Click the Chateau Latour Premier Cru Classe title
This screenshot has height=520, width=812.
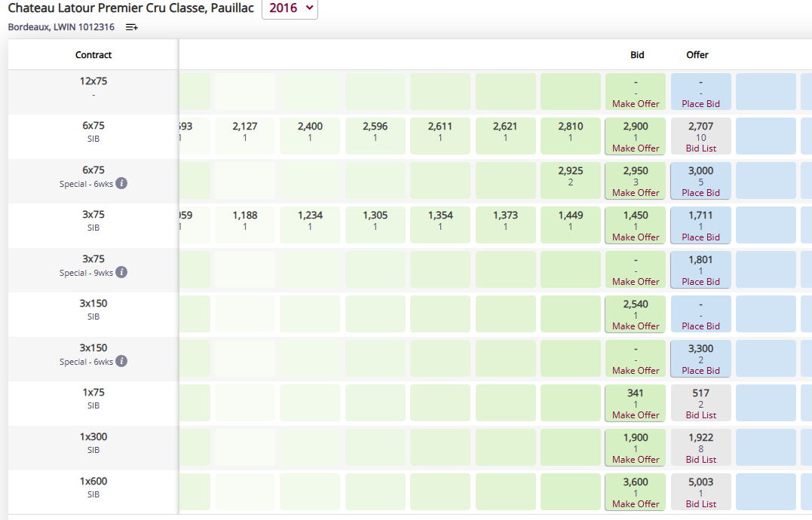[x=131, y=8]
